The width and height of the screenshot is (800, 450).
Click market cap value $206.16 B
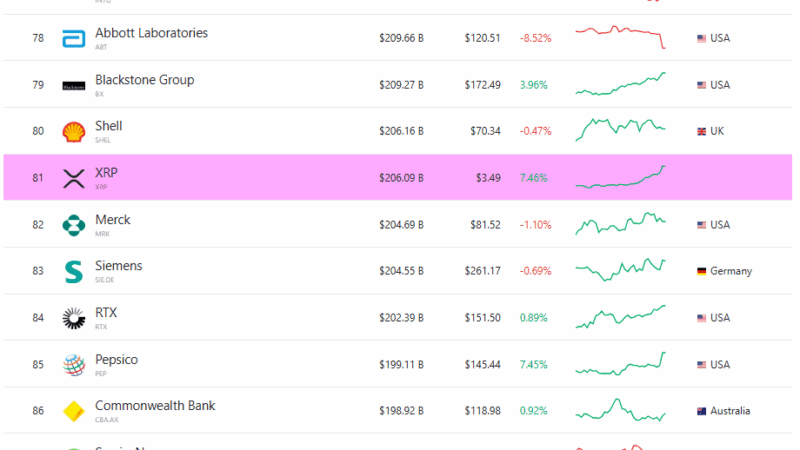click(401, 132)
